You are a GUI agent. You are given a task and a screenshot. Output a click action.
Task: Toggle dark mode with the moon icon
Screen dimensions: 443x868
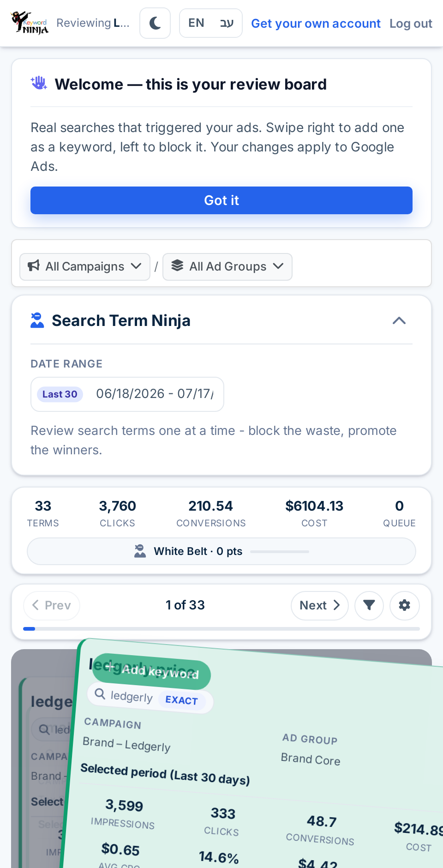155,23
